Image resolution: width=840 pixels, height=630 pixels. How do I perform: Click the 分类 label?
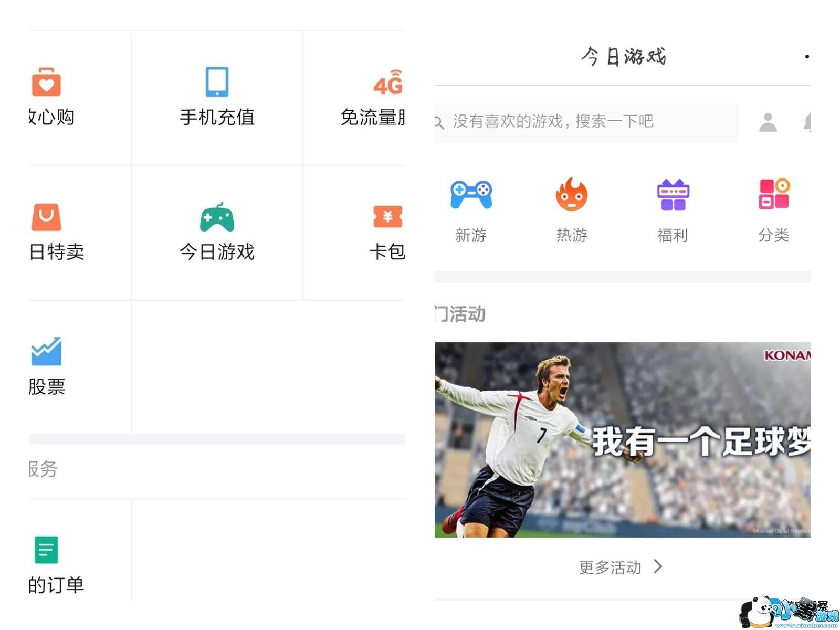[x=774, y=235]
